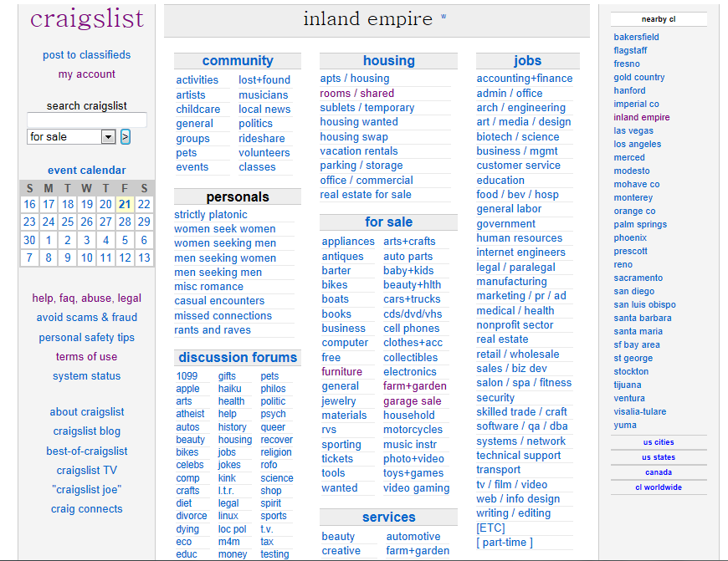Open 'motorcycles' for sale

pyautogui.click(x=413, y=430)
